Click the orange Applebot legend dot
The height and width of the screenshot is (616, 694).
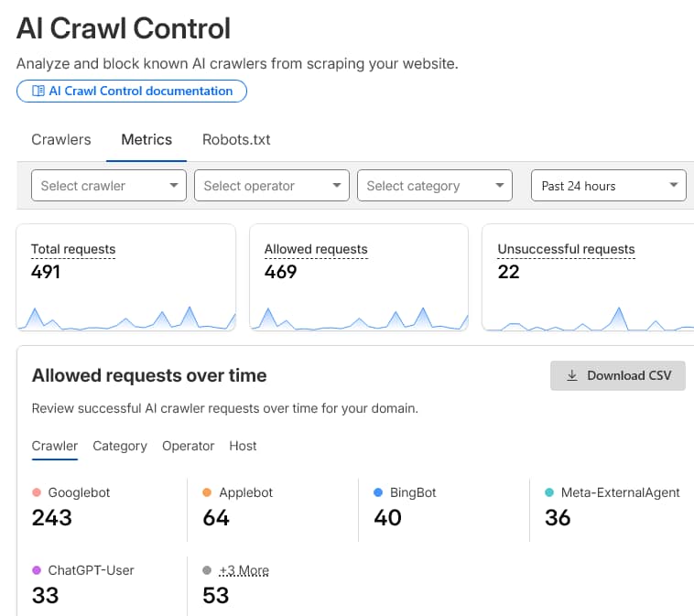[208, 492]
